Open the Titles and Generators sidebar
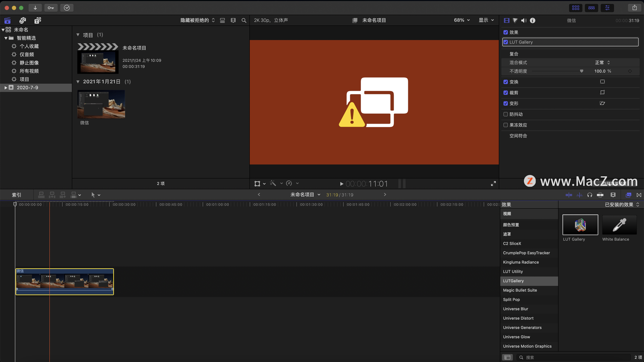Image resolution: width=644 pixels, height=362 pixels. [x=38, y=20]
